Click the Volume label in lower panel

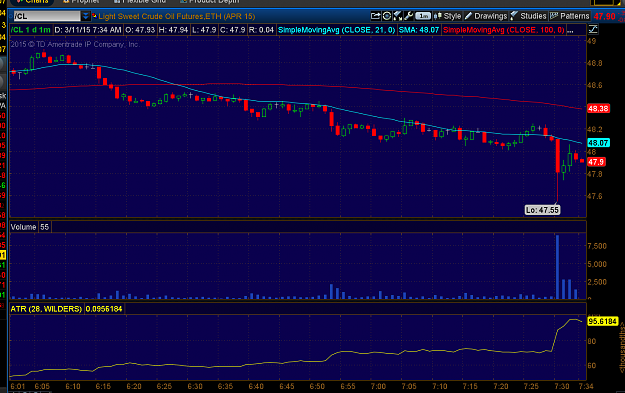coord(24,227)
